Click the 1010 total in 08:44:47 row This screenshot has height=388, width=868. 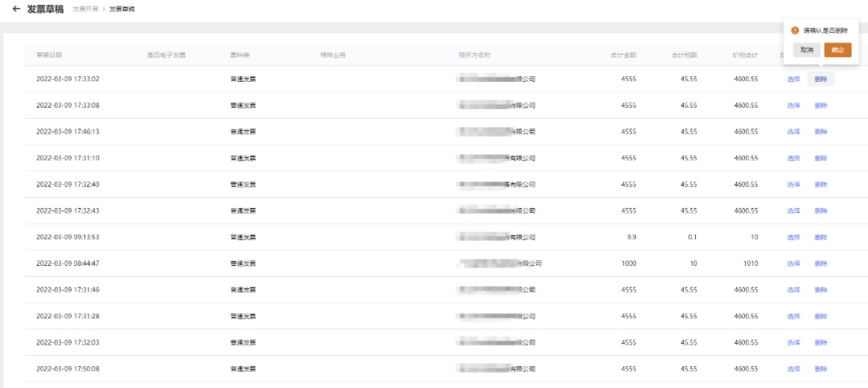tap(749, 263)
